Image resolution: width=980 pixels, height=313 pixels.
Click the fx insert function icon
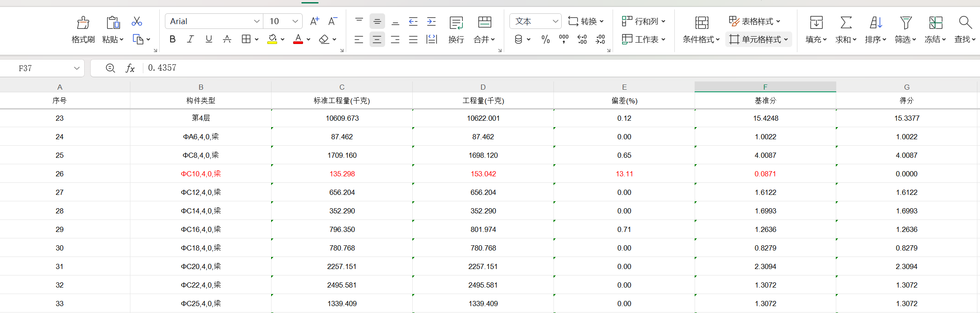130,68
